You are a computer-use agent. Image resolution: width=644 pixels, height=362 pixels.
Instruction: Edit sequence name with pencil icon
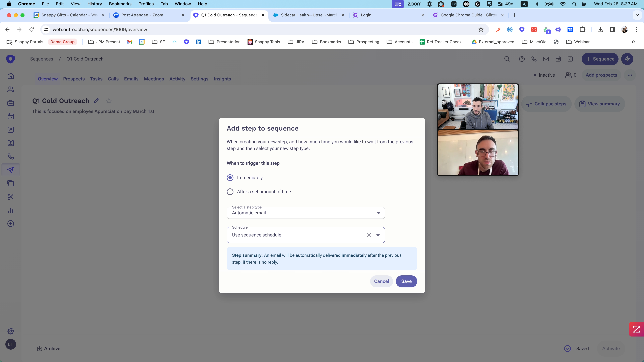coord(96,101)
